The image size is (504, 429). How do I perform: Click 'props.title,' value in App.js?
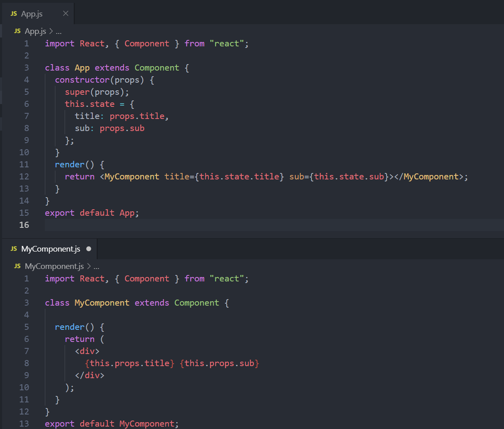point(139,116)
